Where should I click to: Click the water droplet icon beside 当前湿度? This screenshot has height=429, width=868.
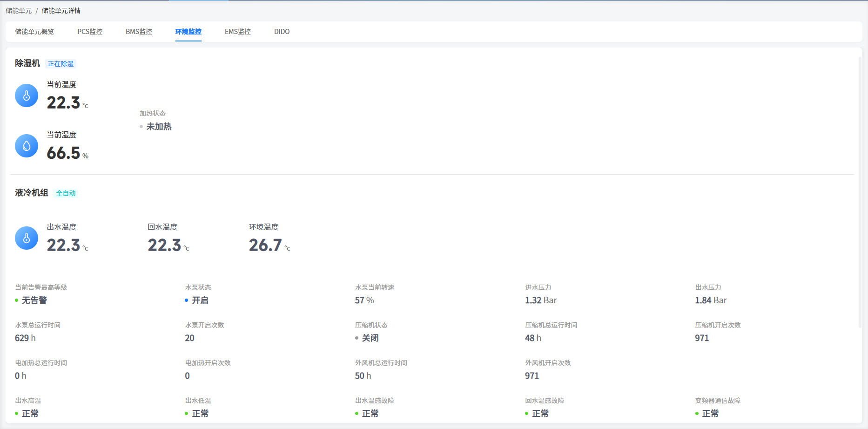[27, 146]
